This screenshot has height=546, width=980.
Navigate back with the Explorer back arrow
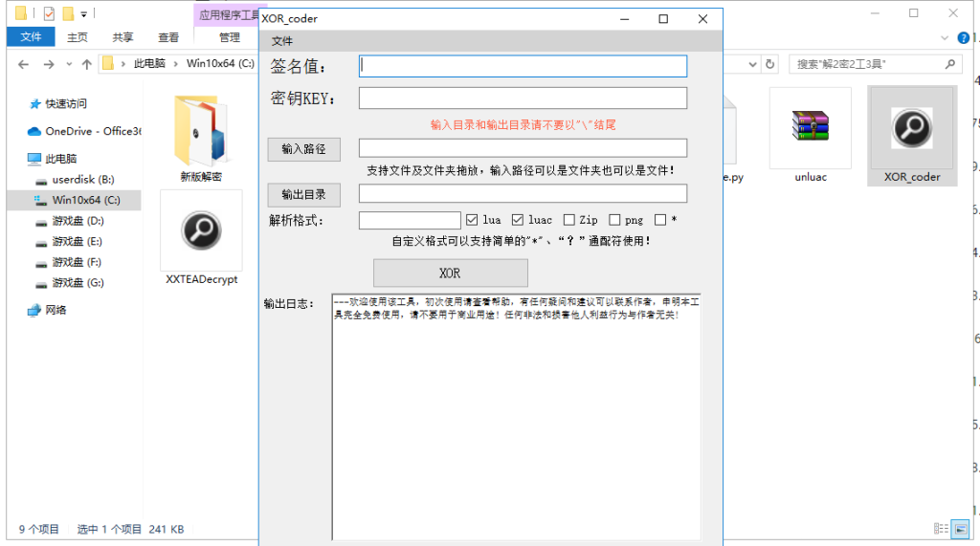pos(24,64)
